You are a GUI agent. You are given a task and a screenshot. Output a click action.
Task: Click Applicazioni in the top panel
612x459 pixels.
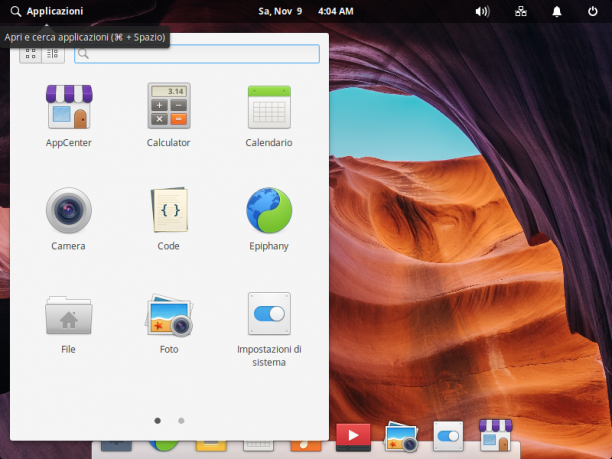tap(47, 11)
